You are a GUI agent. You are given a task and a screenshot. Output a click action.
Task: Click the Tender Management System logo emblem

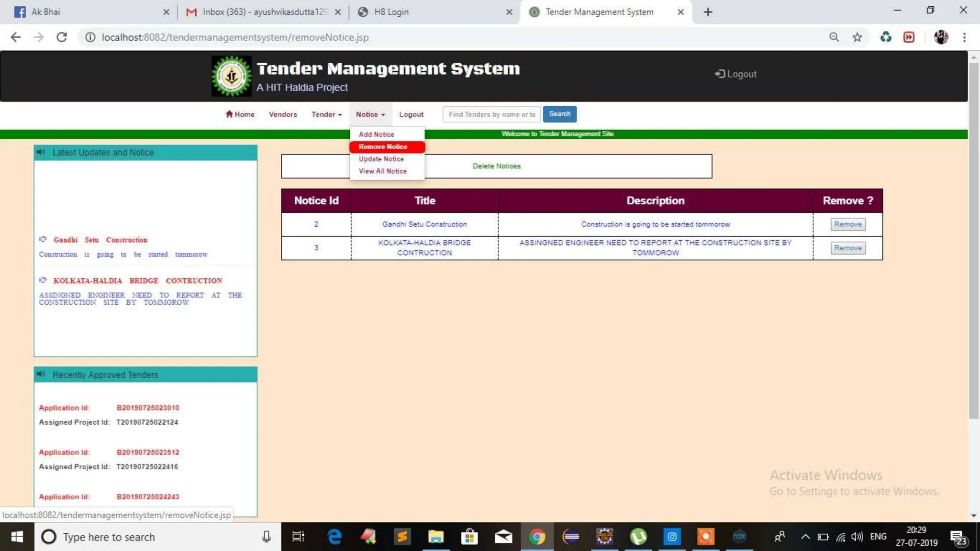click(232, 76)
